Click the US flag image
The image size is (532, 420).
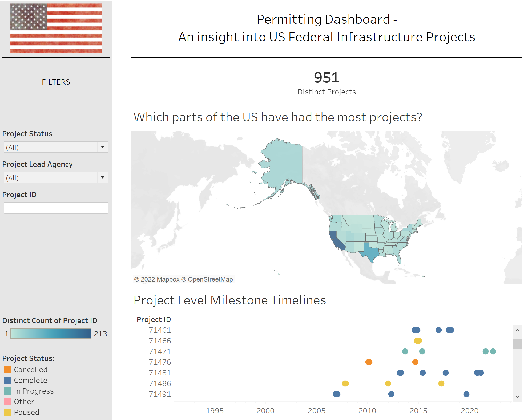[56, 28]
